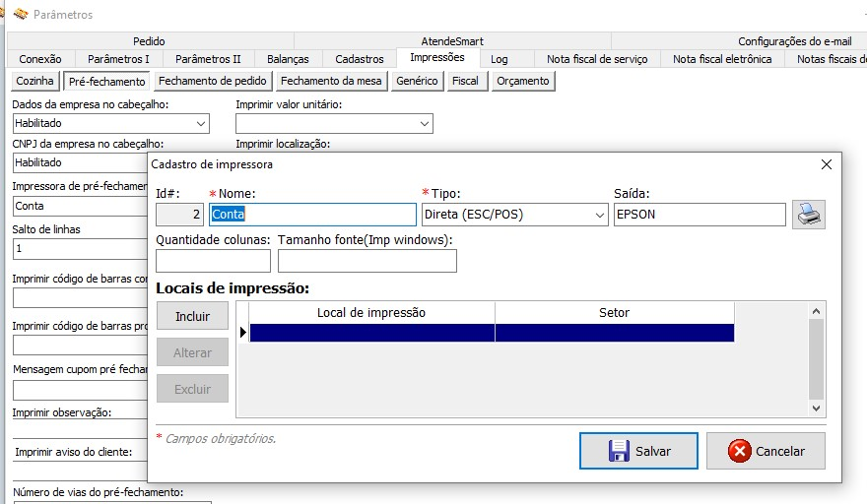Close the Cadastro de impressora dialog
Viewport: 867px width, 504px height.
826,164
